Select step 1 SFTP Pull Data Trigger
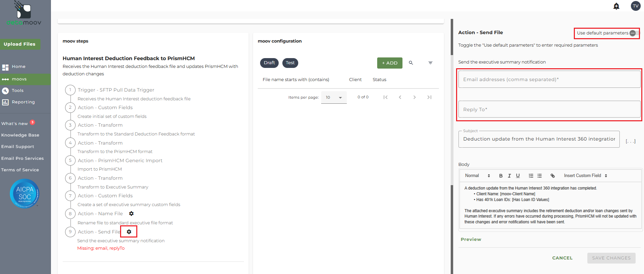Screen dimensions: 644x274 pos(116,90)
